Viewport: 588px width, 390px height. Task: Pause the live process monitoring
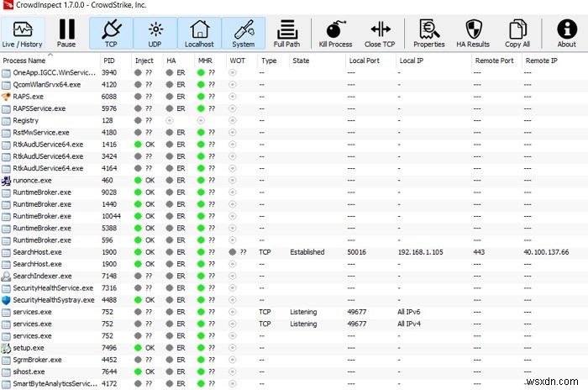tap(66, 34)
